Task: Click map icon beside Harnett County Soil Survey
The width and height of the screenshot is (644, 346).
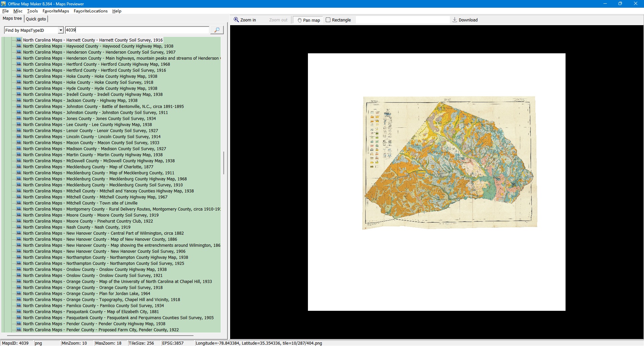Action: click(19, 40)
